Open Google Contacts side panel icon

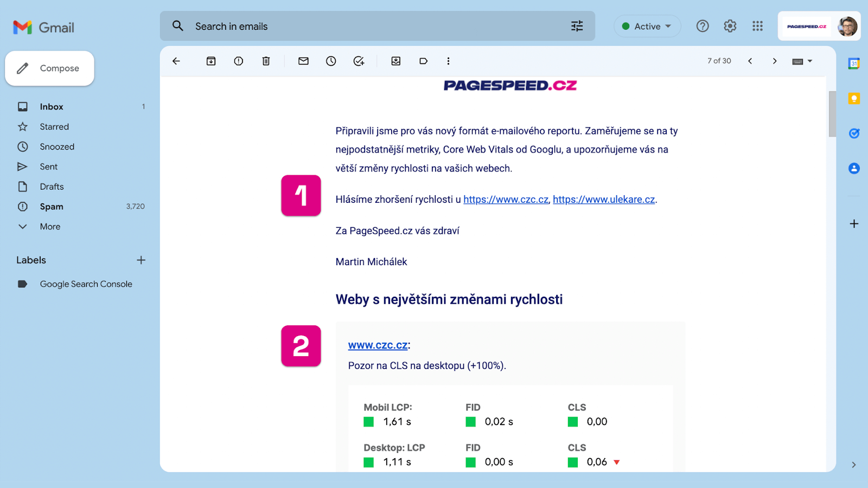[x=854, y=169]
